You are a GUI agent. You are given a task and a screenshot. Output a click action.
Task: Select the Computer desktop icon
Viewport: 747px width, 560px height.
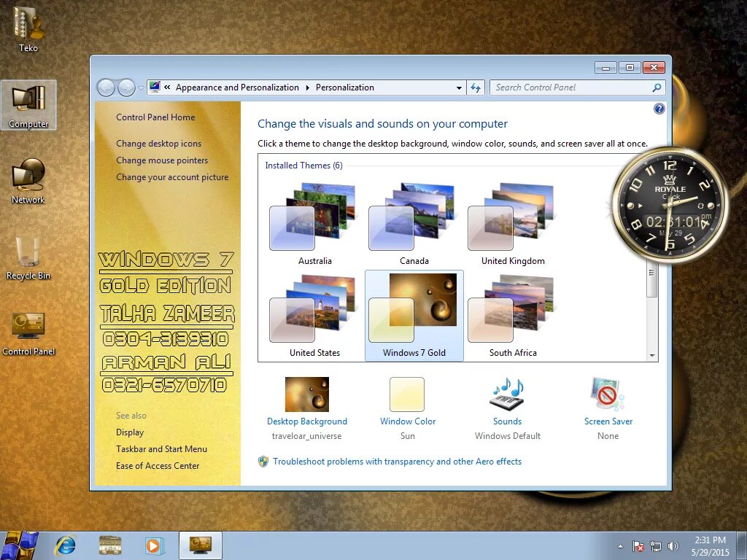tap(28, 105)
